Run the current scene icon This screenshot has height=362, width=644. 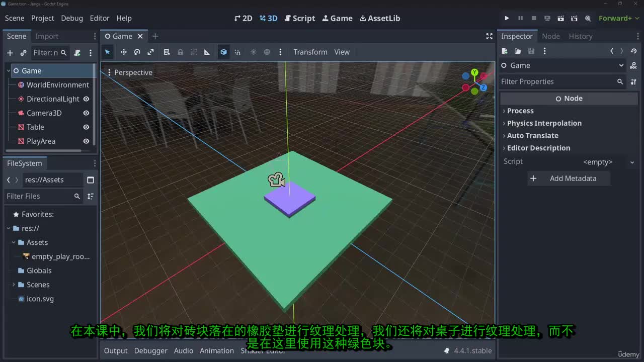pos(561,18)
